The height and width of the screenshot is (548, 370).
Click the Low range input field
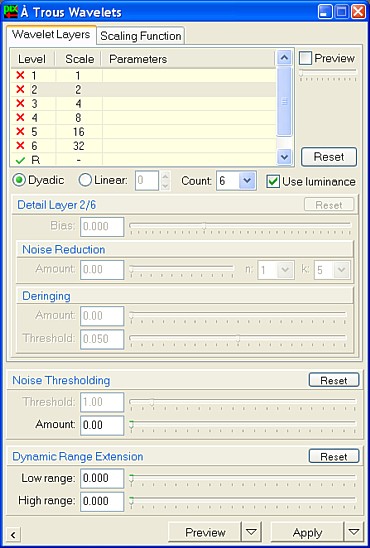[102, 478]
